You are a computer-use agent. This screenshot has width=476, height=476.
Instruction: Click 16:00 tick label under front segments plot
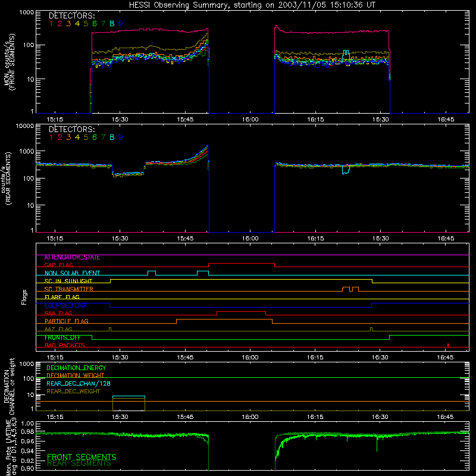(250, 120)
